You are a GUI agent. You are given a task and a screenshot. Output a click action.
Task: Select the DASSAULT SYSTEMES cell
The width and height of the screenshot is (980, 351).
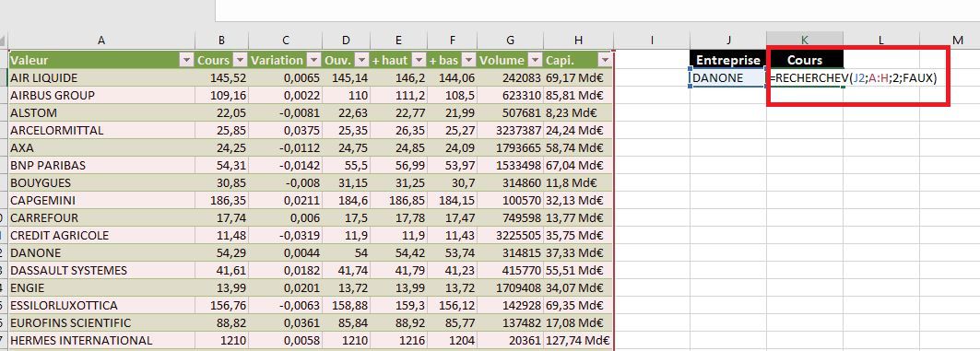click(101, 271)
